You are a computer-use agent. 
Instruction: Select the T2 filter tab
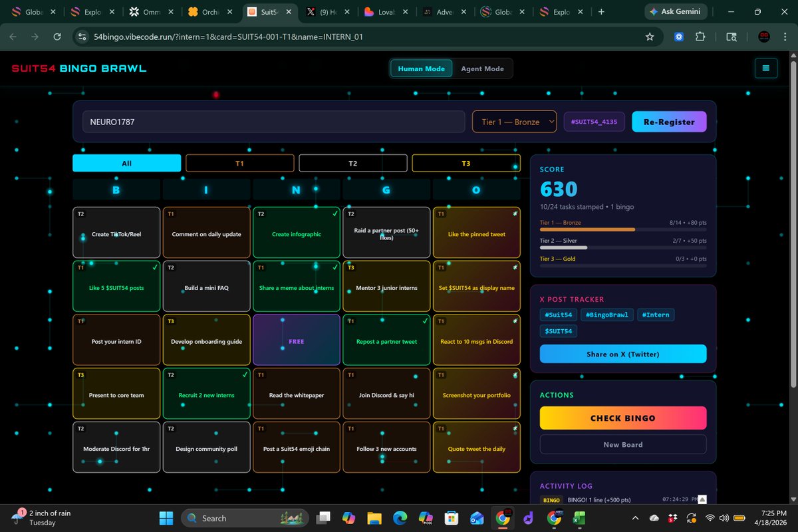pyautogui.click(x=353, y=163)
